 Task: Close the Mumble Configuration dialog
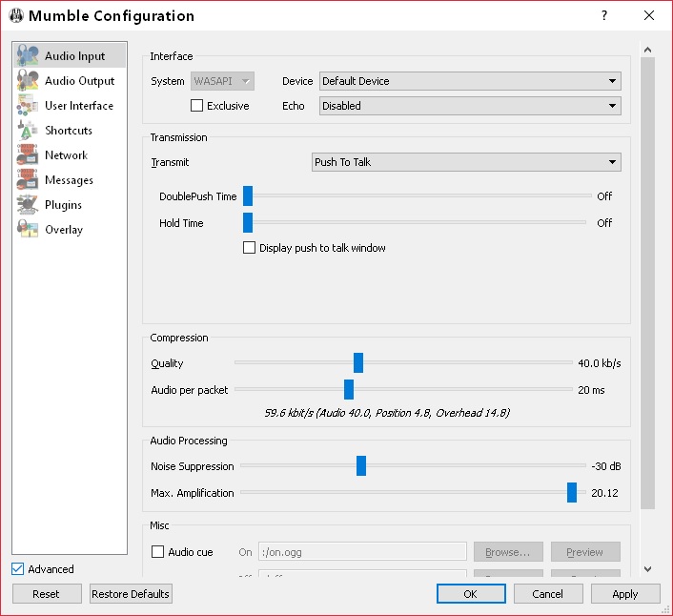[649, 16]
